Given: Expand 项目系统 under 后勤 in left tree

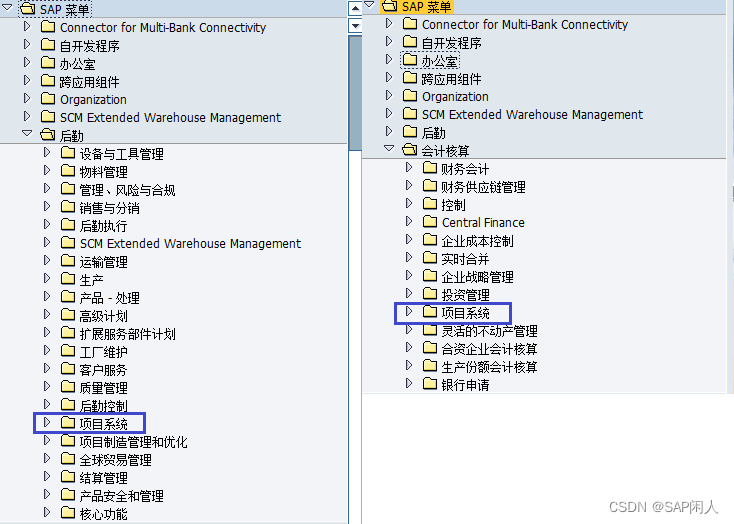Looking at the screenshot, I should (x=47, y=422).
